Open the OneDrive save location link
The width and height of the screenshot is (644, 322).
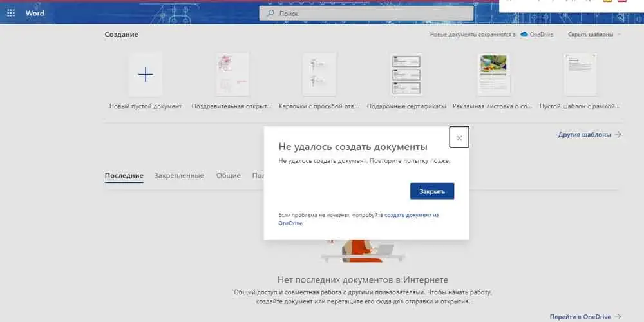(x=537, y=35)
